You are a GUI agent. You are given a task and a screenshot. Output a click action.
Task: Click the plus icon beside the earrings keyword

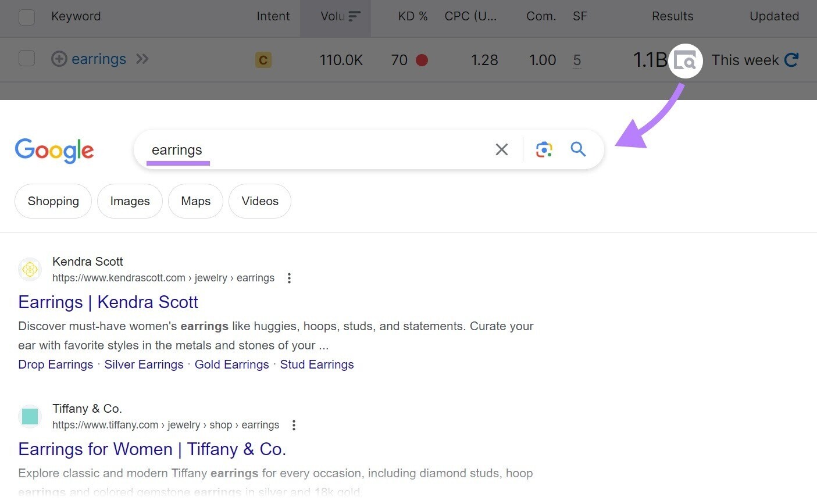click(59, 59)
